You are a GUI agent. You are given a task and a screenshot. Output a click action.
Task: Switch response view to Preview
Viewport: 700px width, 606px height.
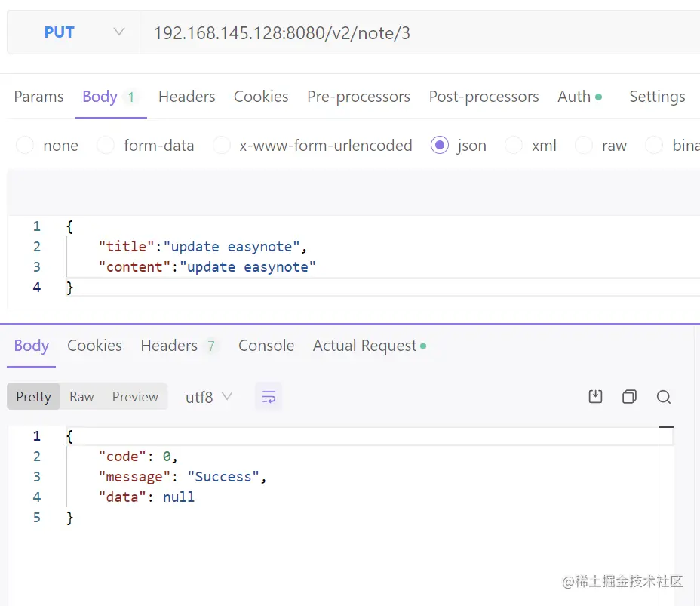tap(135, 397)
